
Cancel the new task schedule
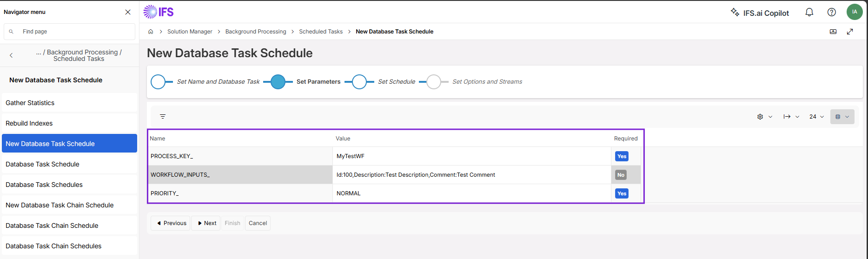[258, 223]
